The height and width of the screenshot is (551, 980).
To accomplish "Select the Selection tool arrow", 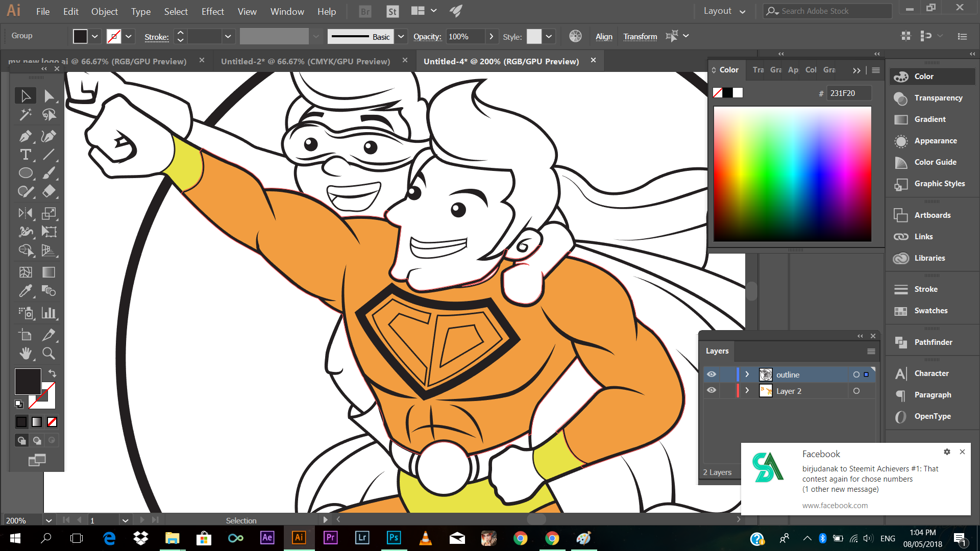I will click(x=25, y=96).
